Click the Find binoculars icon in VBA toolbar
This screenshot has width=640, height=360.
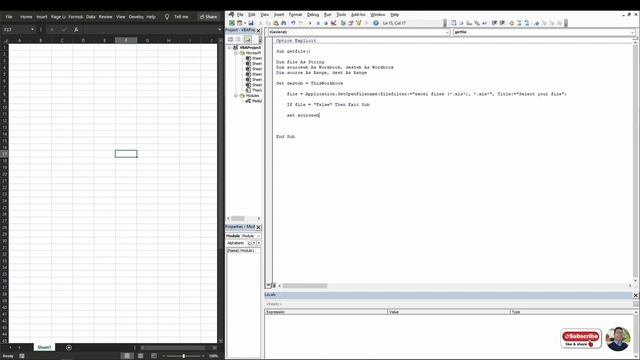pyautogui.click(x=284, y=23)
